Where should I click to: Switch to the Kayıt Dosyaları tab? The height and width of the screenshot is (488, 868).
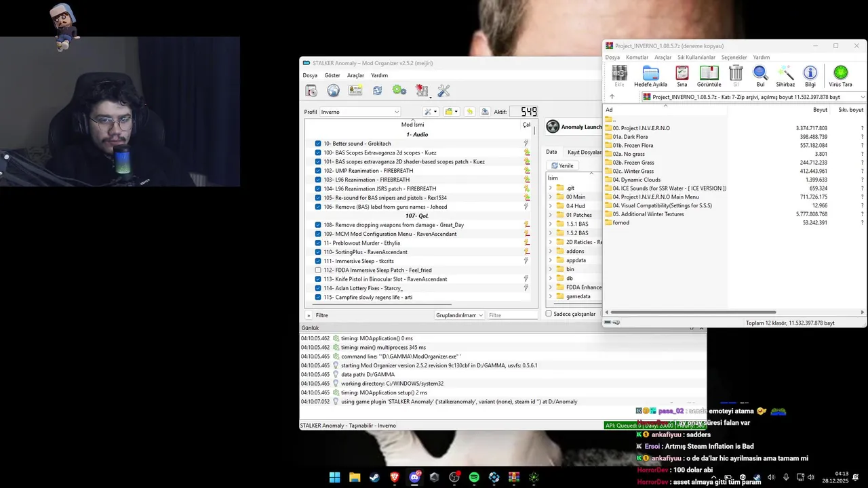point(584,152)
